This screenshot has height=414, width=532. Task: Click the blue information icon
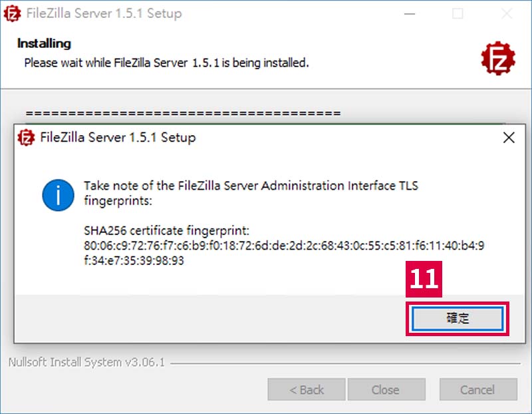59,195
